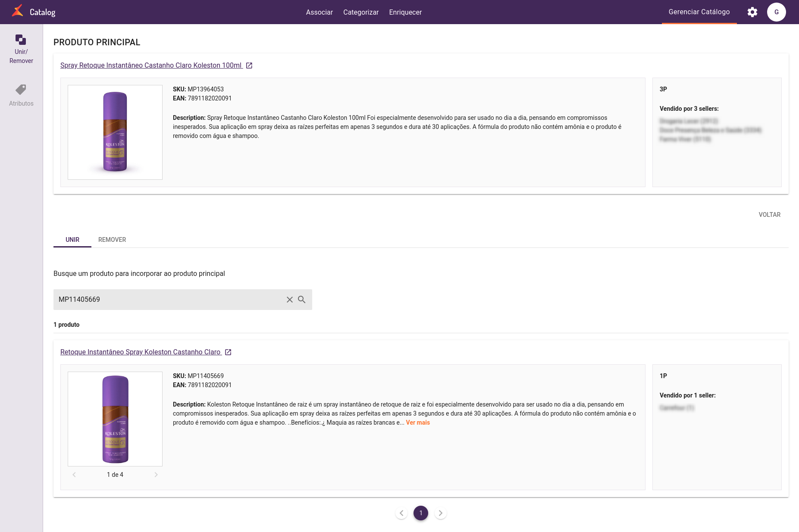Go to next results page
This screenshot has height=532, width=799.
[x=440, y=513]
